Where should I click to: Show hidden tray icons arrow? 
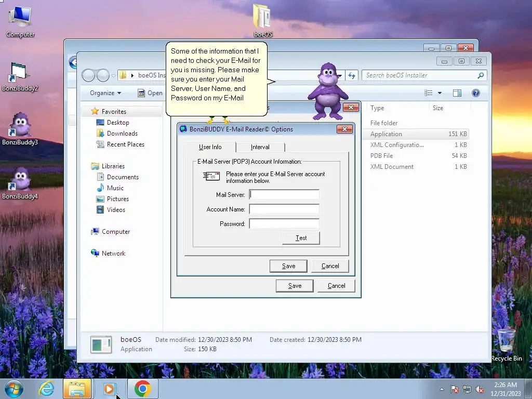click(442, 389)
